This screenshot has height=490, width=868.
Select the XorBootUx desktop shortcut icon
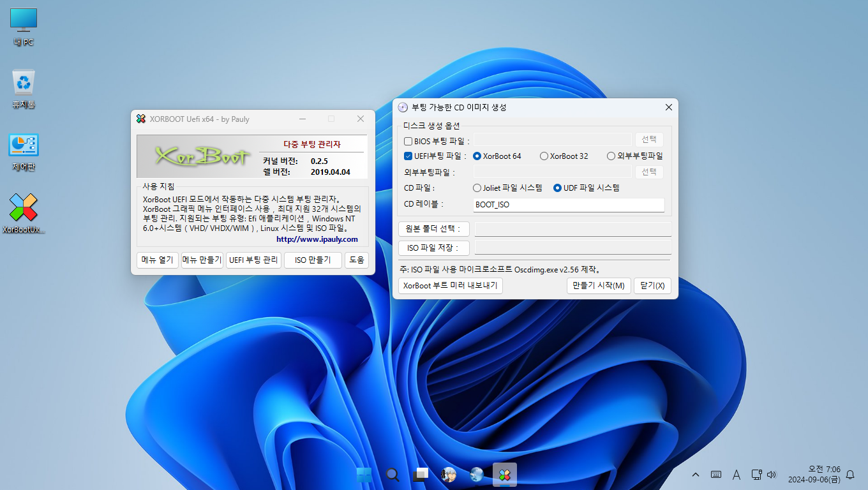[x=24, y=214]
